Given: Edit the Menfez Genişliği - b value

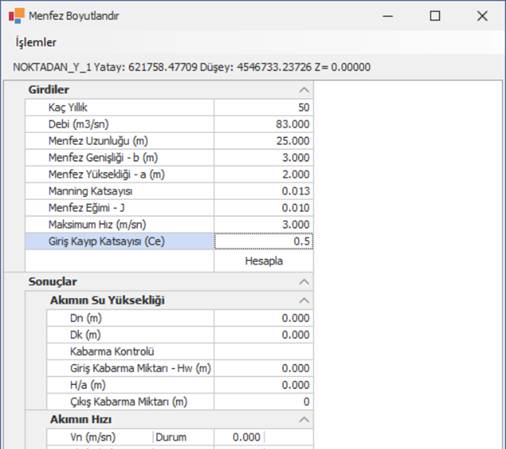Looking at the screenshot, I should pos(264,157).
